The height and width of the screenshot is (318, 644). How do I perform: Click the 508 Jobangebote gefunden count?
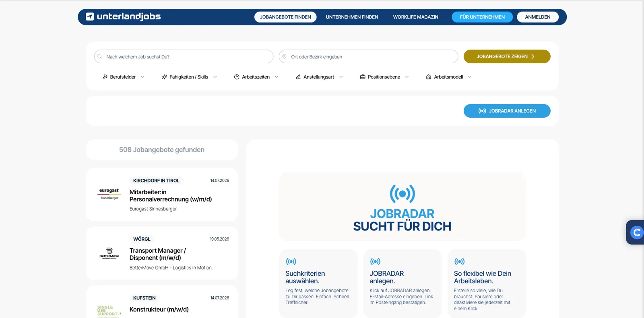(162, 150)
